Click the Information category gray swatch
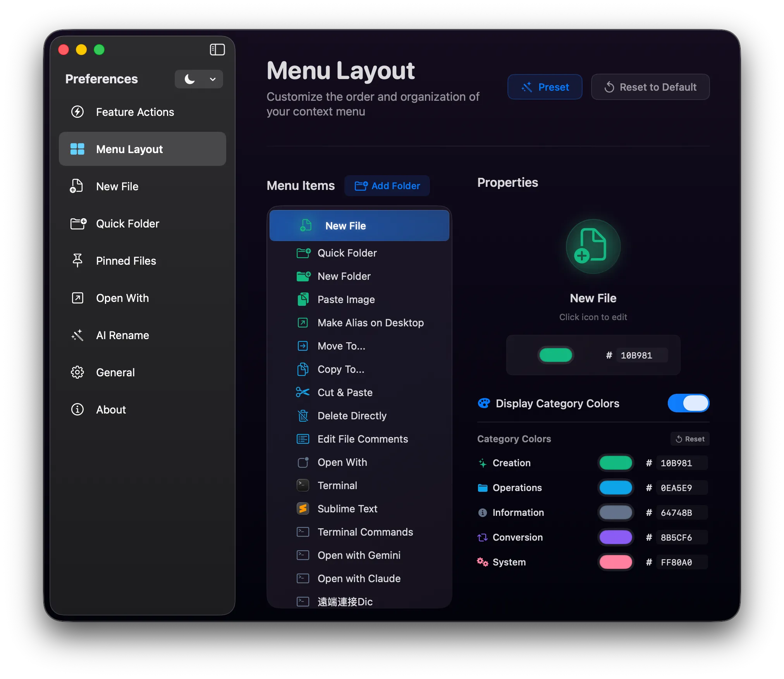Viewport: 784px width, 679px height. click(x=616, y=512)
